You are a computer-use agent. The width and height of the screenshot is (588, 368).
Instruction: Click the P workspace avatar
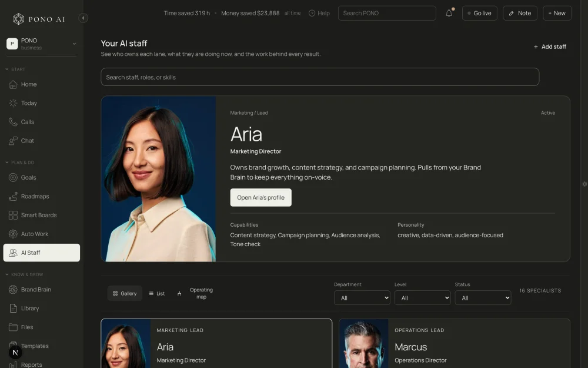pyautogui.click(x=12, y=44)
